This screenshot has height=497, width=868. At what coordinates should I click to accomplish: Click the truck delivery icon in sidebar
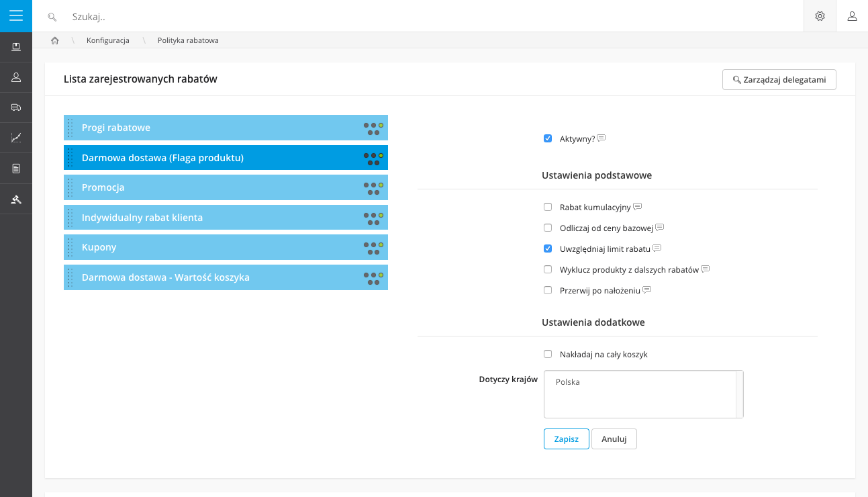point(16,107)
